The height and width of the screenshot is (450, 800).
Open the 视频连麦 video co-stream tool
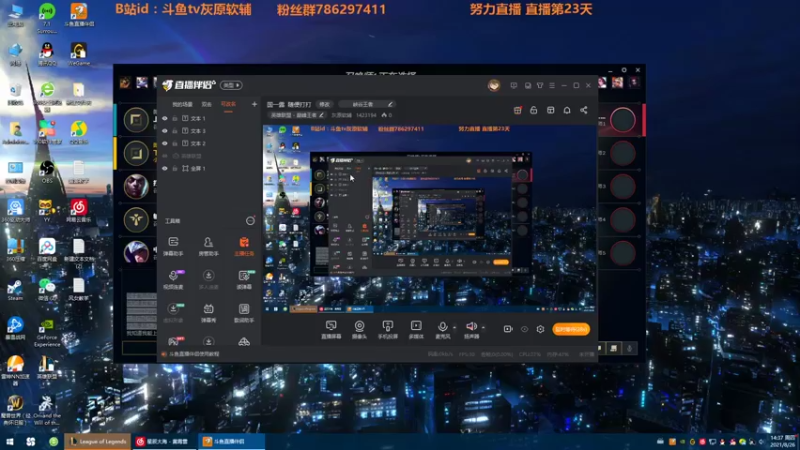click(173, 280)
